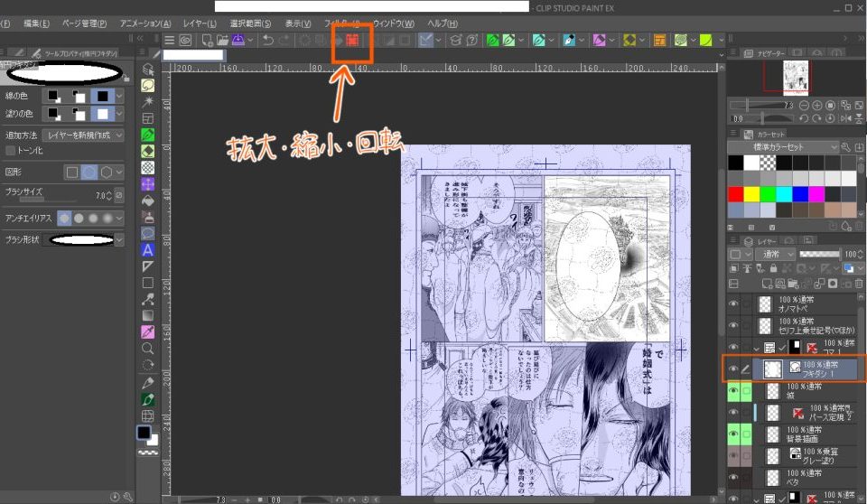
Task: Open the アンチエイリアス dropdown arrow
Action: (x=119, y=219)
